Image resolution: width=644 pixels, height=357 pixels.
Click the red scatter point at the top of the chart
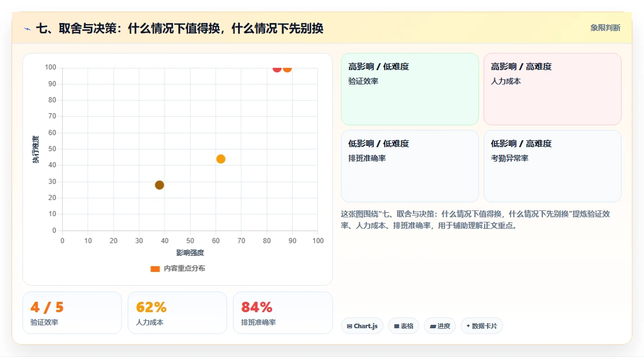(x=277, y=68)
